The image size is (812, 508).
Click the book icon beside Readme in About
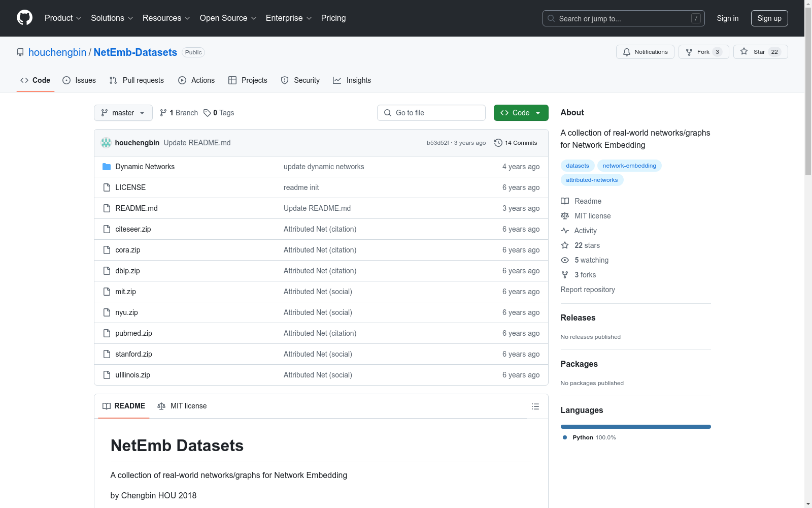click(565, 201)
